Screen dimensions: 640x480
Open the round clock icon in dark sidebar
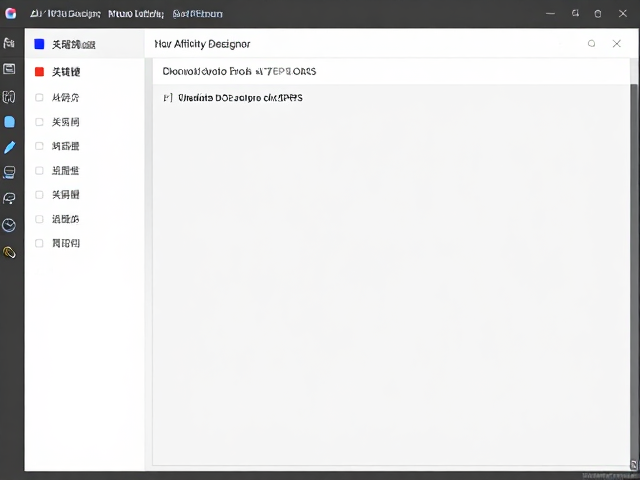[9, 225]
